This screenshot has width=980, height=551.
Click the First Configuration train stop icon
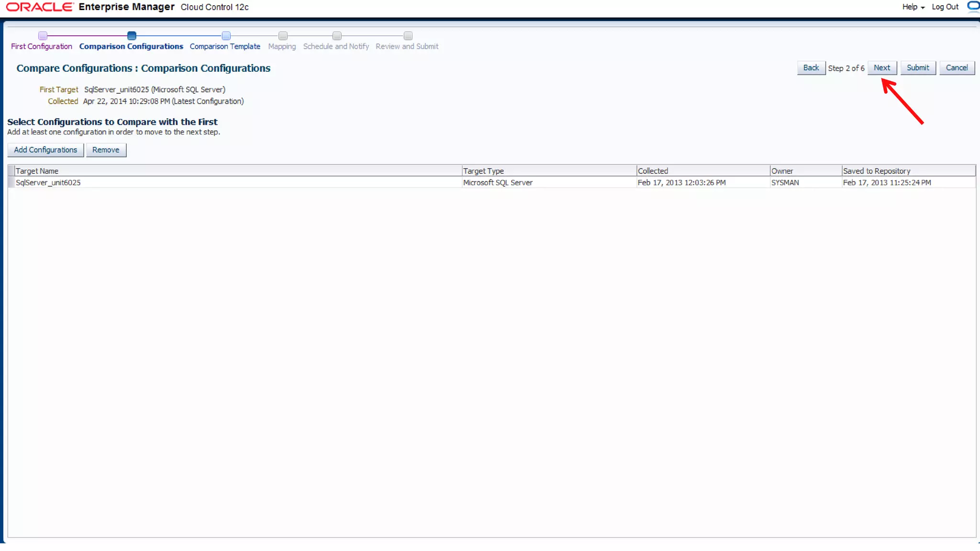pos(43,35)
